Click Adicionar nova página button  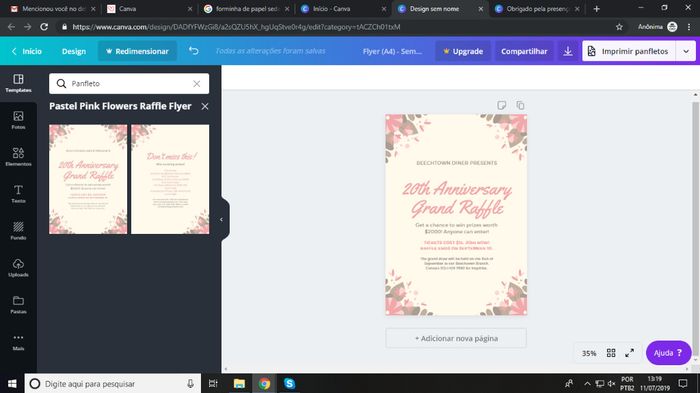click(456, 338)
